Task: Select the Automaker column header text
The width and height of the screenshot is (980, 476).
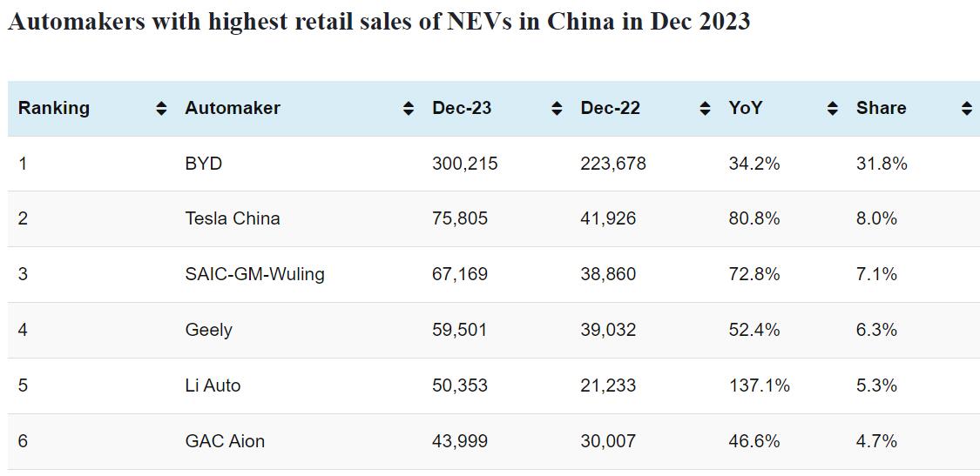Action: point(233,108)
